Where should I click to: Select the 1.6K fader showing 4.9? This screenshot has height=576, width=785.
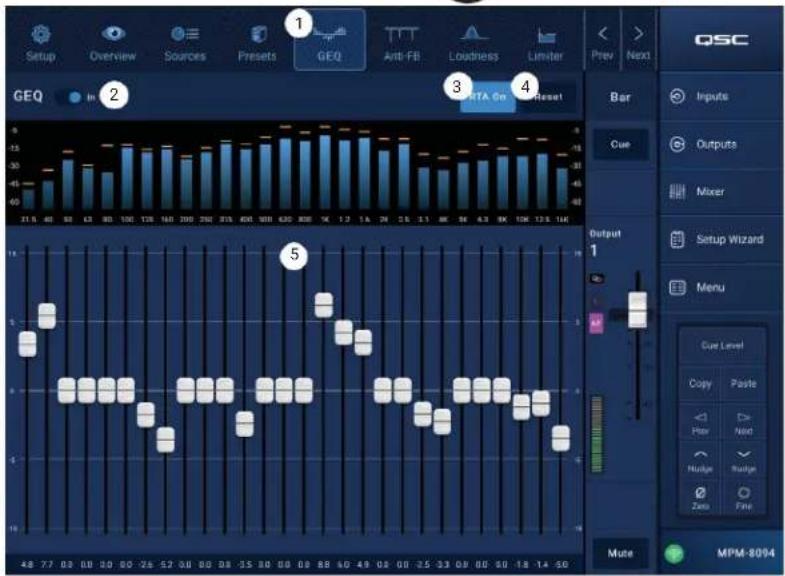tap(363, 342)
